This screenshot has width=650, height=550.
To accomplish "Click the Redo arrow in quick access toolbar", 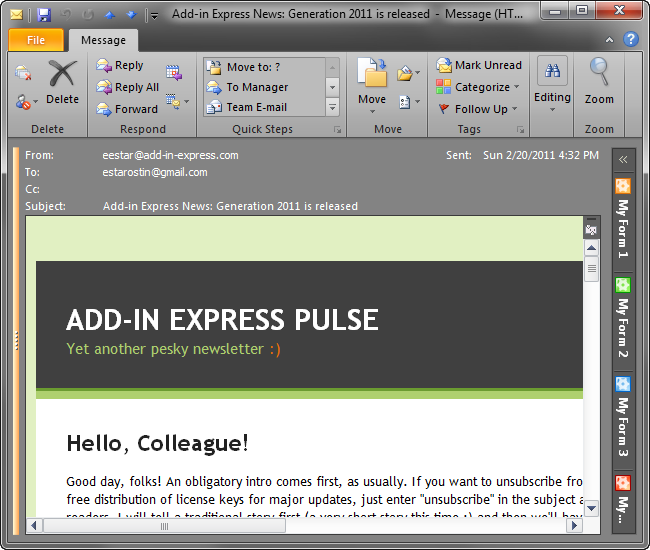I will tap(87, 15).
